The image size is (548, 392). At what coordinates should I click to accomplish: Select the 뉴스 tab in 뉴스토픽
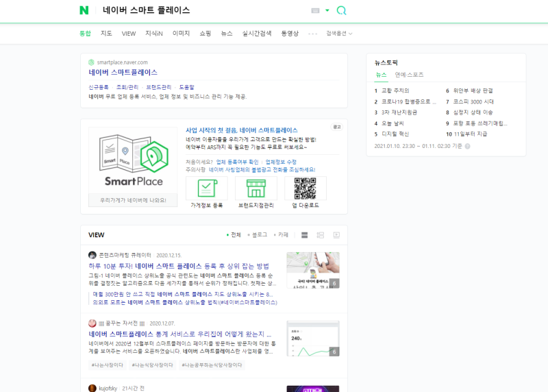click(381, 75)
